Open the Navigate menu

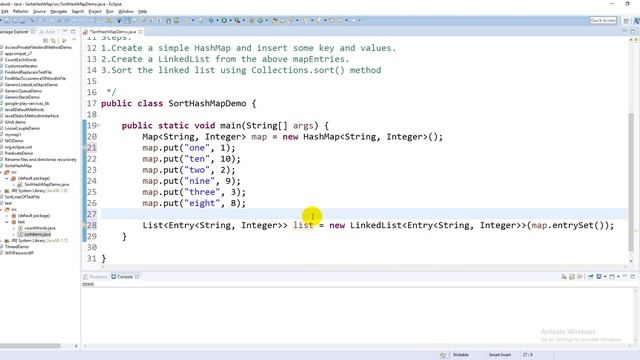click(58, 11)
